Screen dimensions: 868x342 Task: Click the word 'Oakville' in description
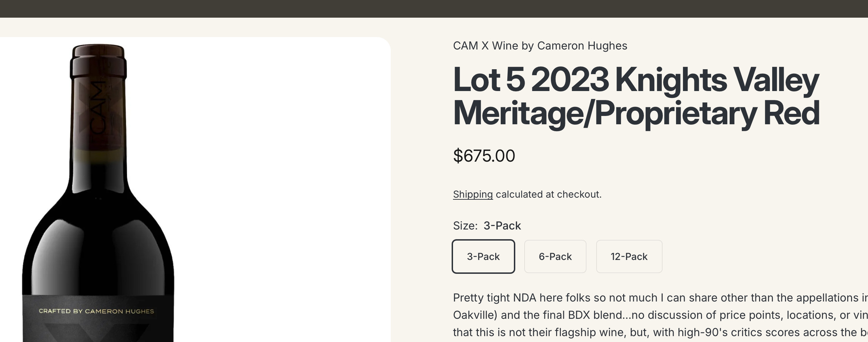click(474, 315)
